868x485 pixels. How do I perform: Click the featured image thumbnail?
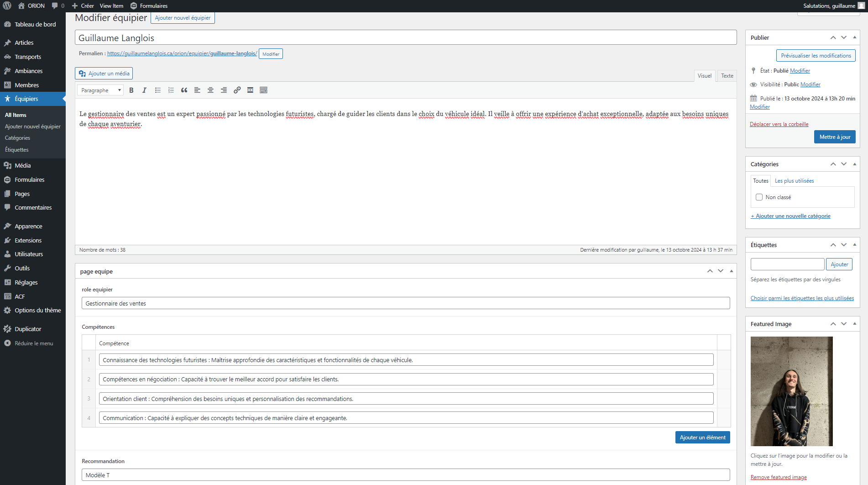coord(791,391)
